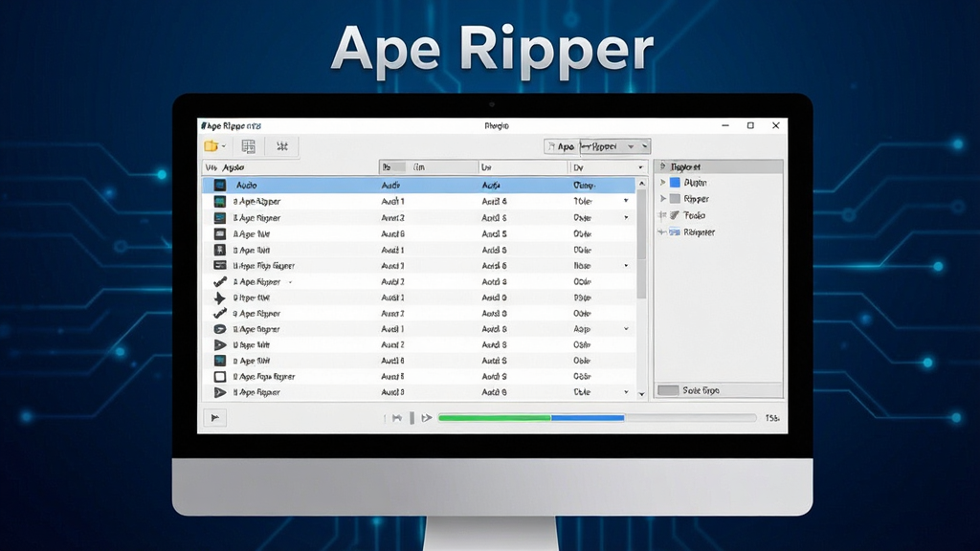Click the icon in the highlighted Audio row
The width and height of the screenshot is (980, 551).
219,185
